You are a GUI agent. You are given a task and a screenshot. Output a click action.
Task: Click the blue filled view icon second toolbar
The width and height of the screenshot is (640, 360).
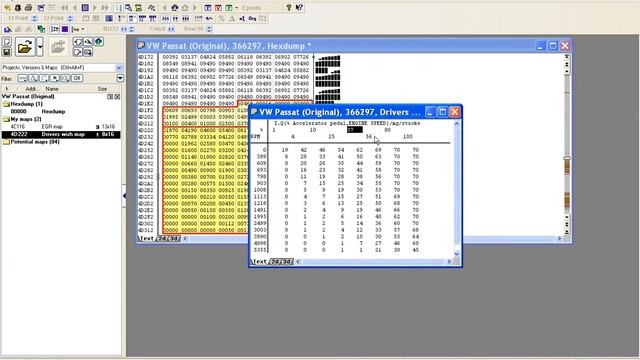tap(109, 19)
